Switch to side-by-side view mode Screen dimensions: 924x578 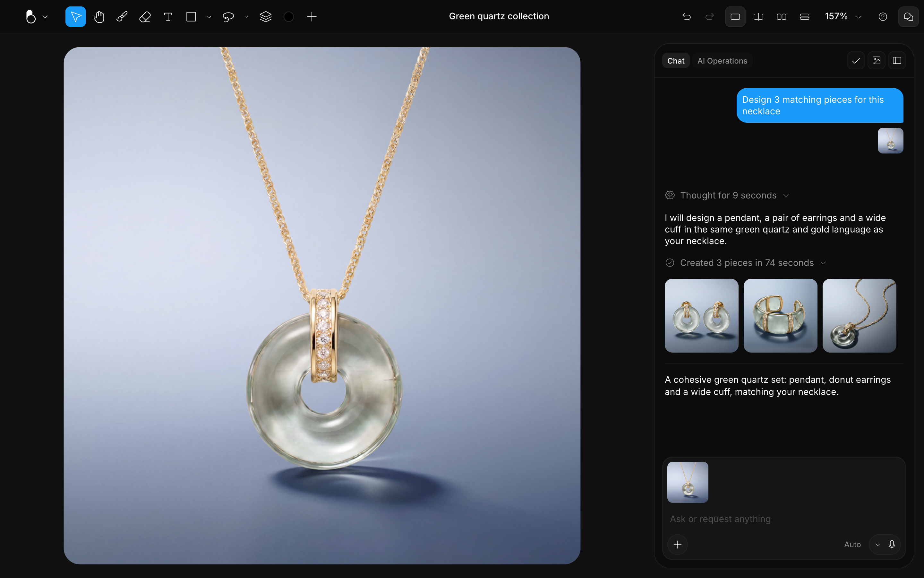point(781,16)
